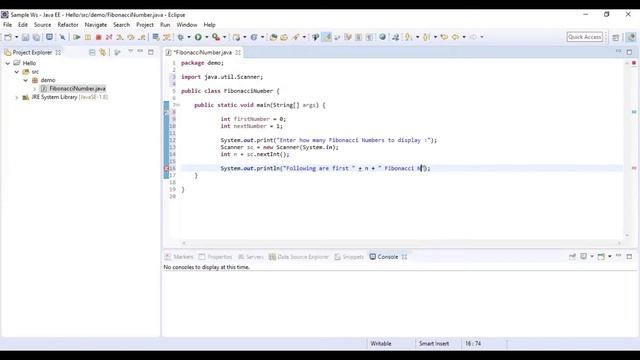Switch to the Properties tab
Screen dimensions: 640x360
216,257
